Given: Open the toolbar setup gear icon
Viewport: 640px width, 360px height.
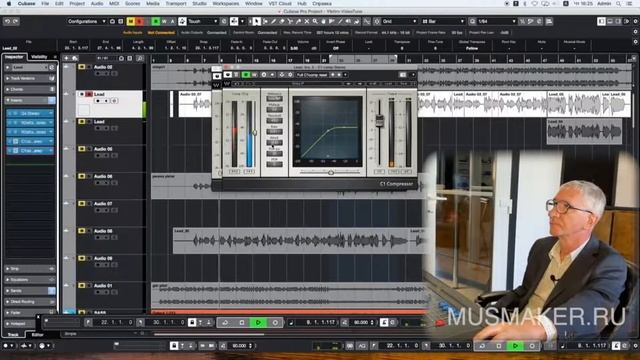Looking at the screenshot, I should click(x=636, y=21).
